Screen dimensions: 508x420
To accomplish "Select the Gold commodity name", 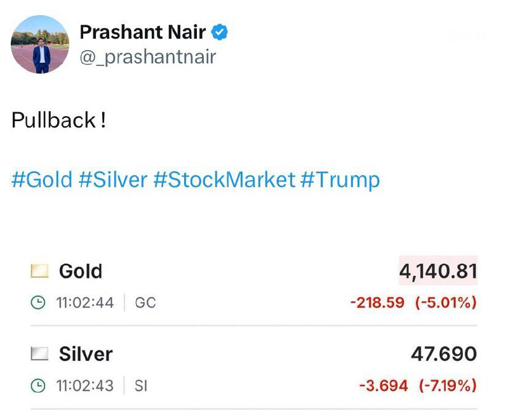I will coord(81,272).
